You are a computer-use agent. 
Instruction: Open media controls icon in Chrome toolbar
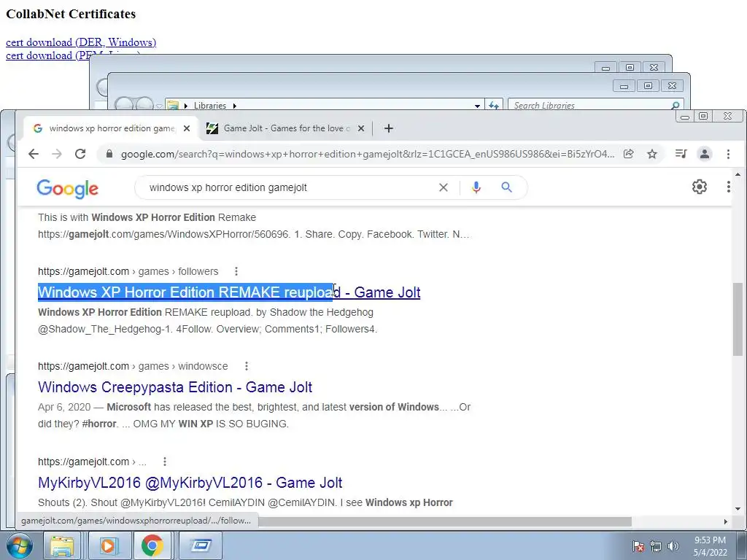click(x=681, y=154)
